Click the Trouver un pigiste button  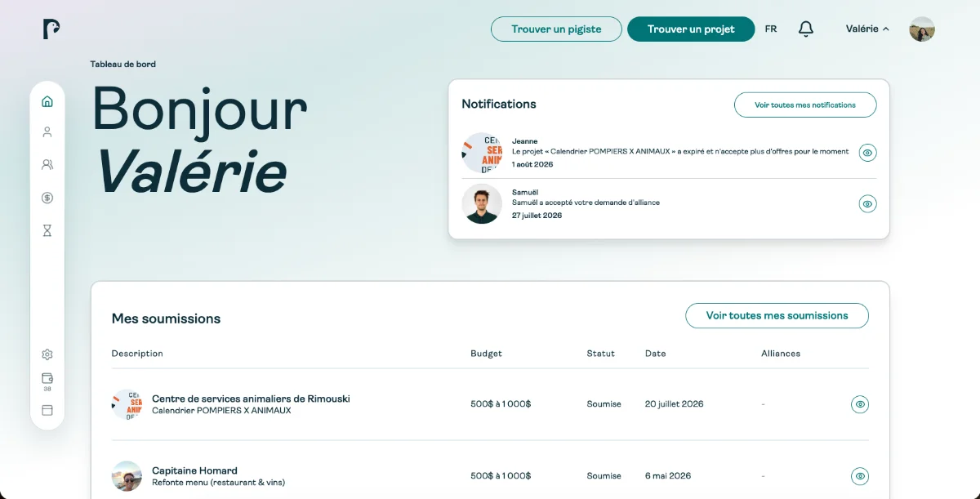click(556, 29)
